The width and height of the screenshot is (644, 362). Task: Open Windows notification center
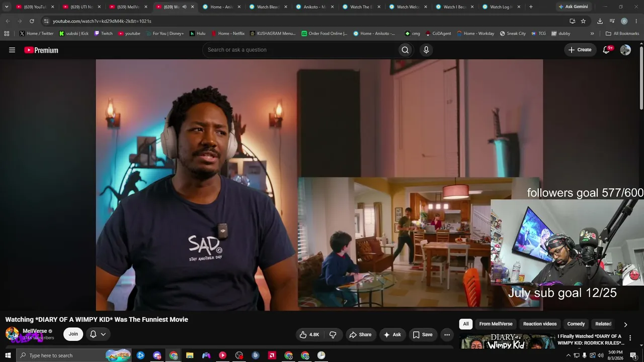(633, 355)
